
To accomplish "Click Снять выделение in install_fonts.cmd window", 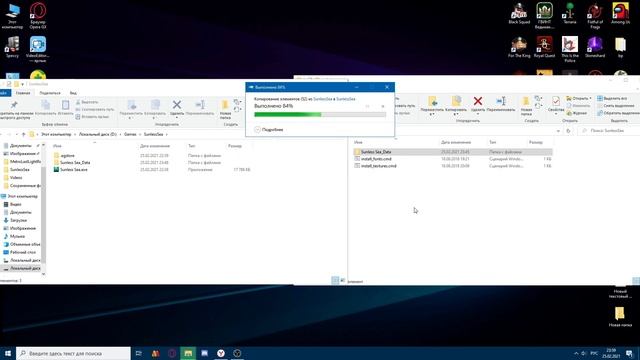I will [616, 106].
